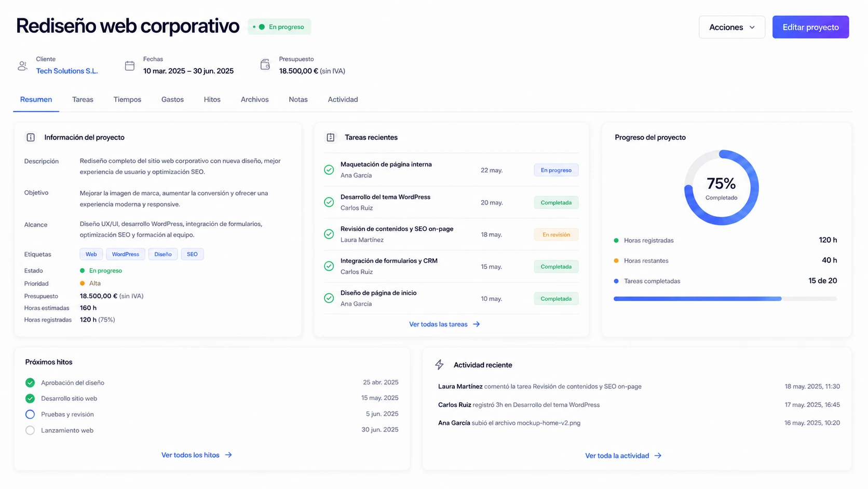Screen dimensions: 868x489
Task: Switch to the Tareas tab
Action: pos(83,100)
